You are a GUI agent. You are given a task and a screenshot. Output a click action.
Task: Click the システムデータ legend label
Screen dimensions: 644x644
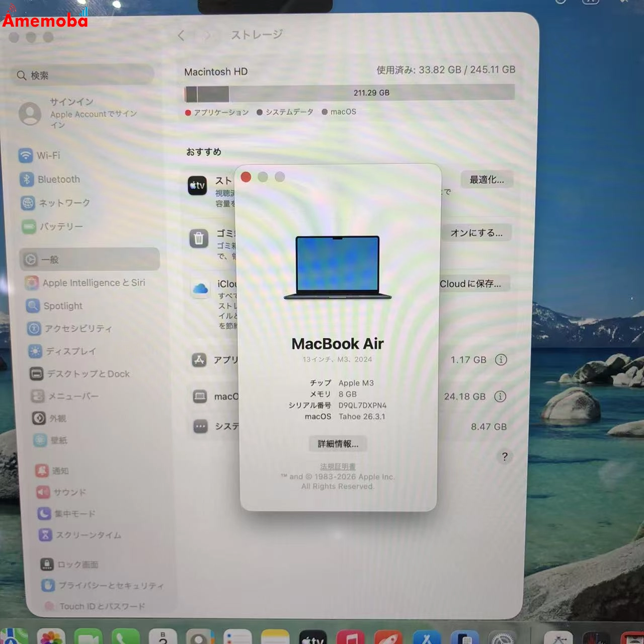pyautogui.click(x=289, y=112)
